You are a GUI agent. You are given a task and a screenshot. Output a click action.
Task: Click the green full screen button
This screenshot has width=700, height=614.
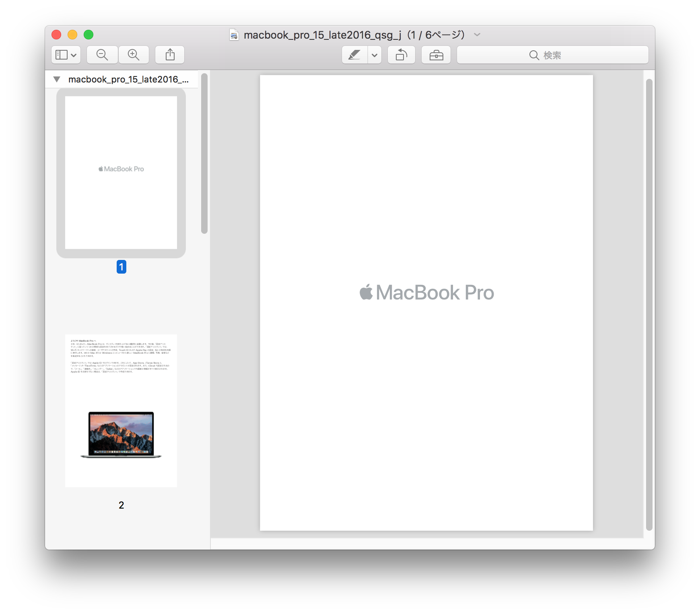[x=89, y=35]
